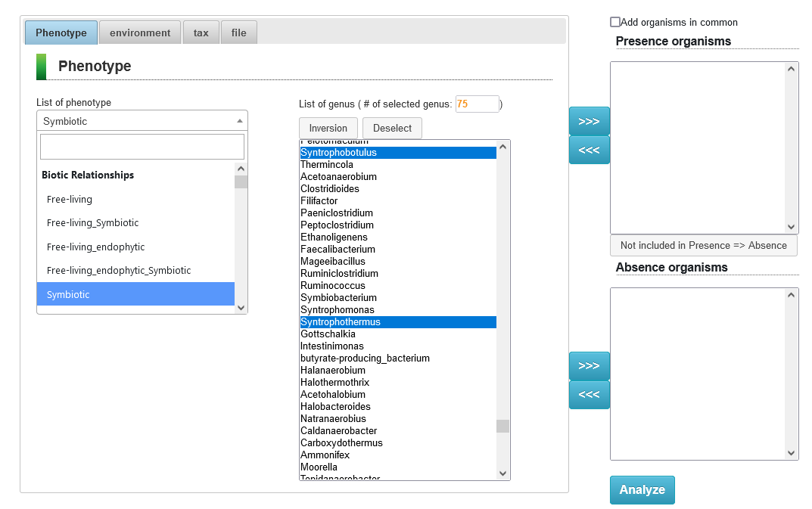Image resolution: width=812 pixels, height=509 pixels.
Task: Click Presence organisms box scroll-down arrow
Action: [792, 227]
